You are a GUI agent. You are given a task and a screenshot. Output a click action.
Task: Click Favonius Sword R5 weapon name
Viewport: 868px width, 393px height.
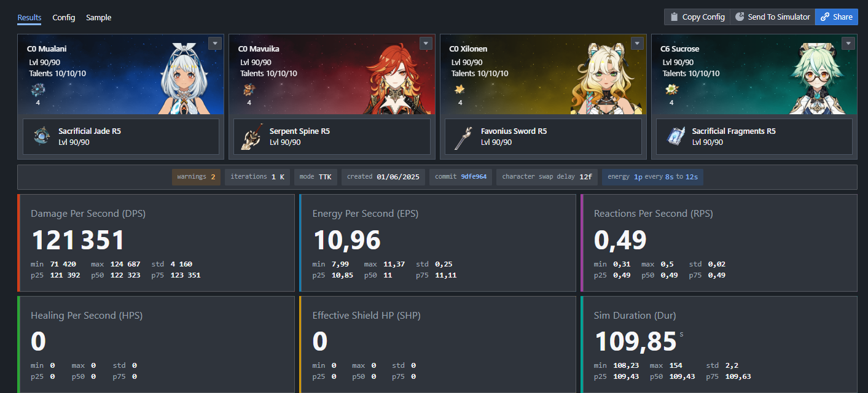pyautogui.click(x=514, y=131)
